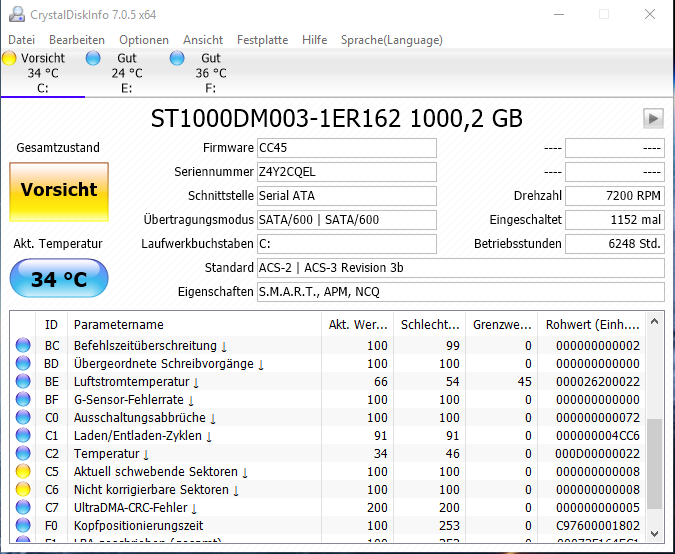
Task: Click the blue status orb for C2 Temperatur
Action: tap(23, 453)
